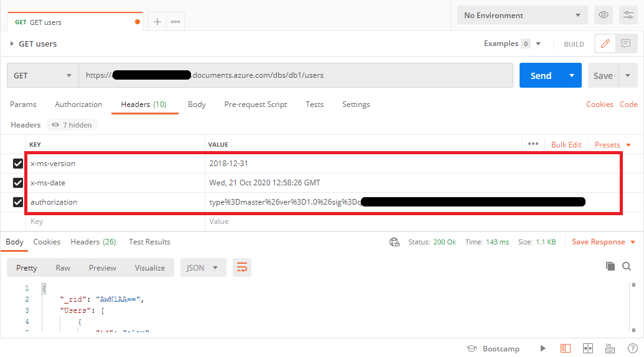Open response Cookies tab

pyautogui.click(x=47, y=242)
